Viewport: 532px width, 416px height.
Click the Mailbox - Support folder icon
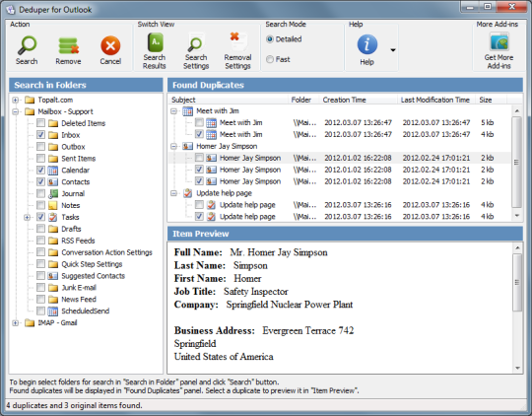[x=30, y=111]
